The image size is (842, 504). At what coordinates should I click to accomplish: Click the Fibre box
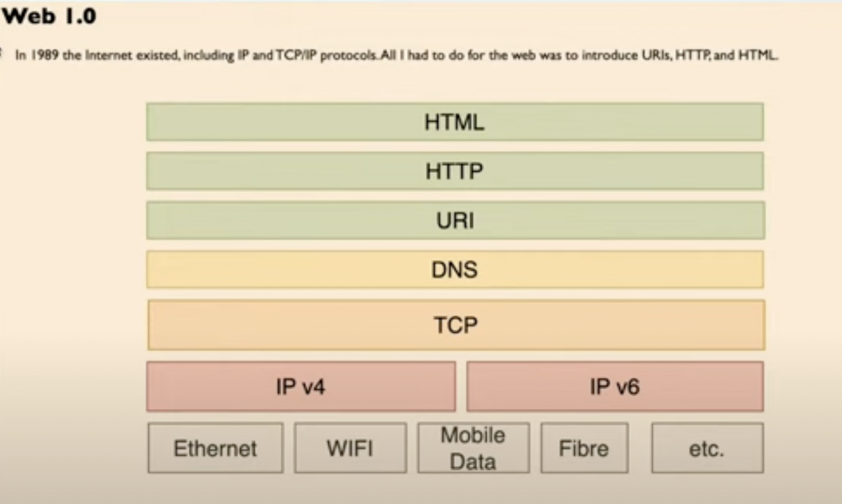(x=585, y=447)
